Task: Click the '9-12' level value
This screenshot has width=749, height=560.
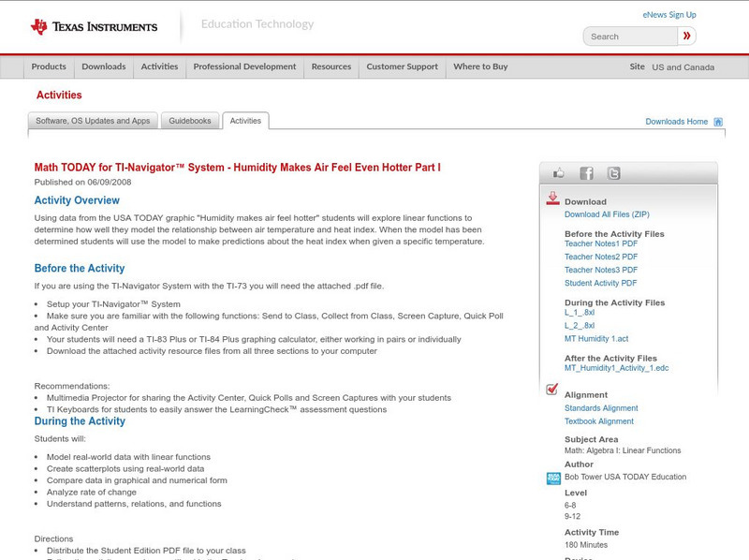Action: tap(572, 517)
